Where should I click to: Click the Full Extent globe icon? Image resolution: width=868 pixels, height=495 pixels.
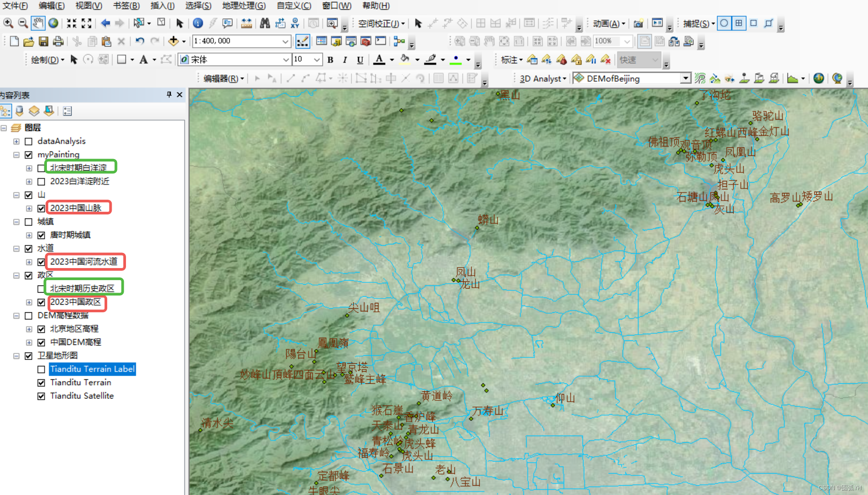pyautogui.click(x=53, y=23)
